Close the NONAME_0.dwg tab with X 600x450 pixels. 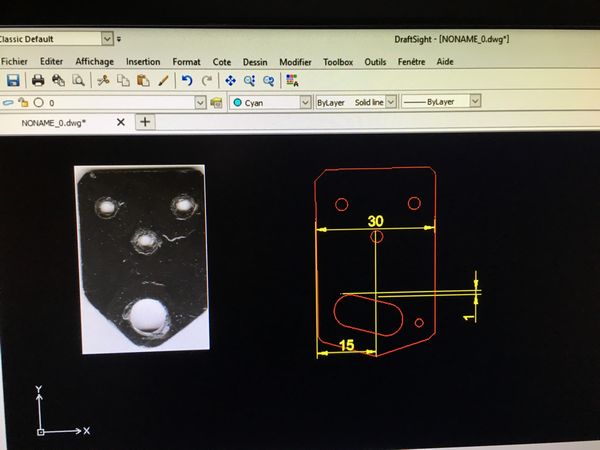coord(121,122)
